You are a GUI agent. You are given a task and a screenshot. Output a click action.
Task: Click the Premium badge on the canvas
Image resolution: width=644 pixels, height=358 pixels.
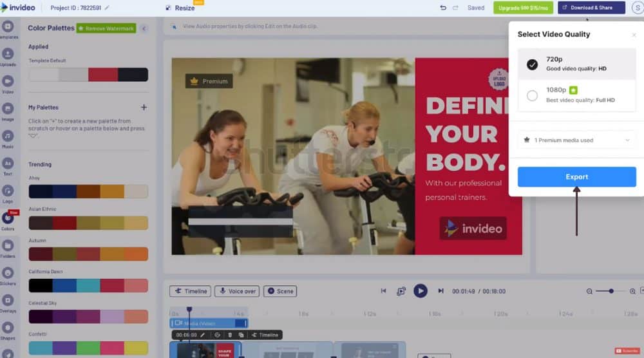click(x=209, y=81)
